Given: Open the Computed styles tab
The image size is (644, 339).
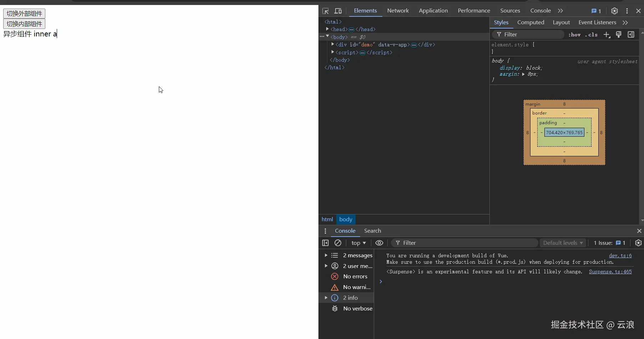Looking at the screenshot, I should pos(530,22).
